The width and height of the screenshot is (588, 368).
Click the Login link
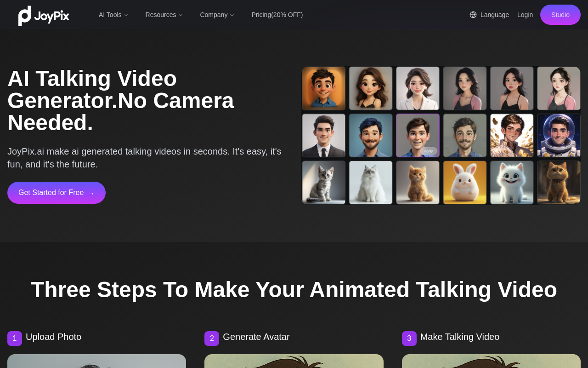(525, 15)
